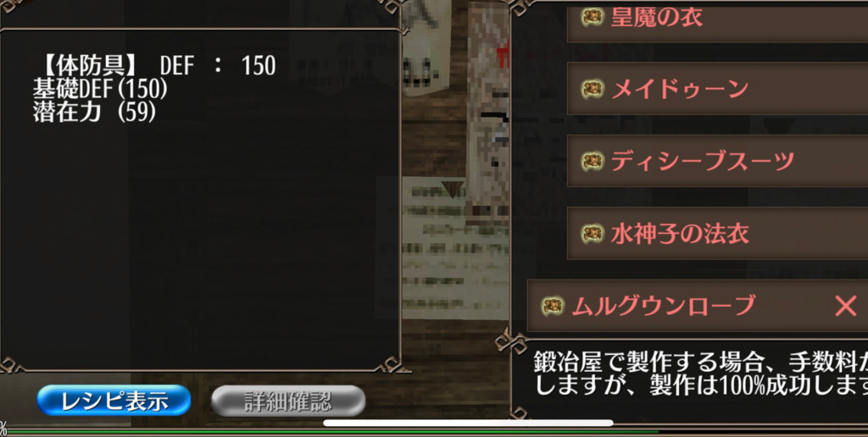The height and width of the screenshot is (437, 868).
Task: Click the メイドゥーン armor icon
Action: [593, 89]
